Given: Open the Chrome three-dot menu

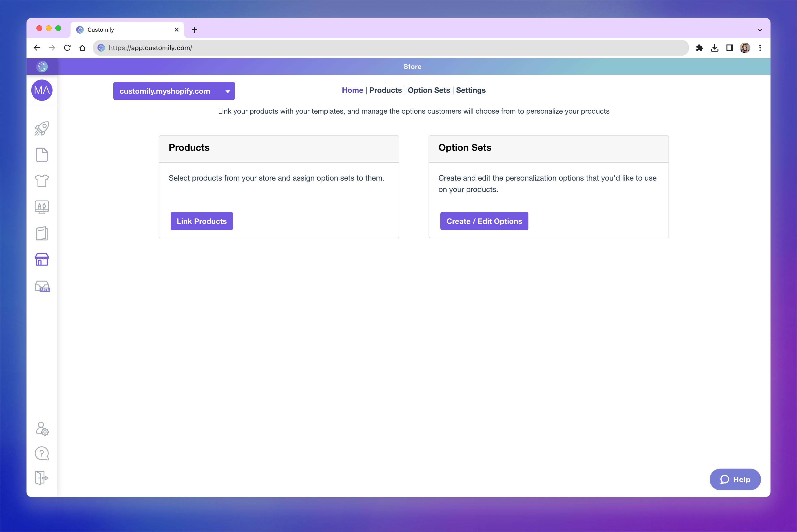Looking at the screenshot, I should [x=760, y=48].
